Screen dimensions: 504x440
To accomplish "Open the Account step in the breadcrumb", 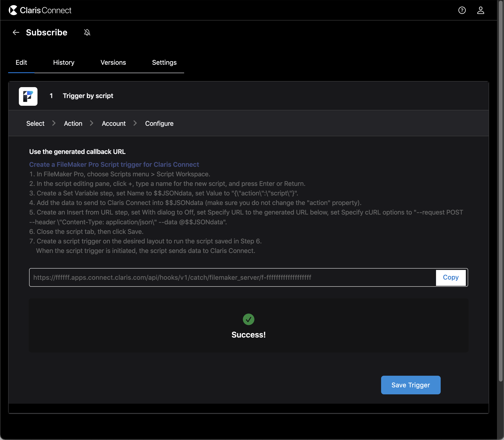I will 113,123.
